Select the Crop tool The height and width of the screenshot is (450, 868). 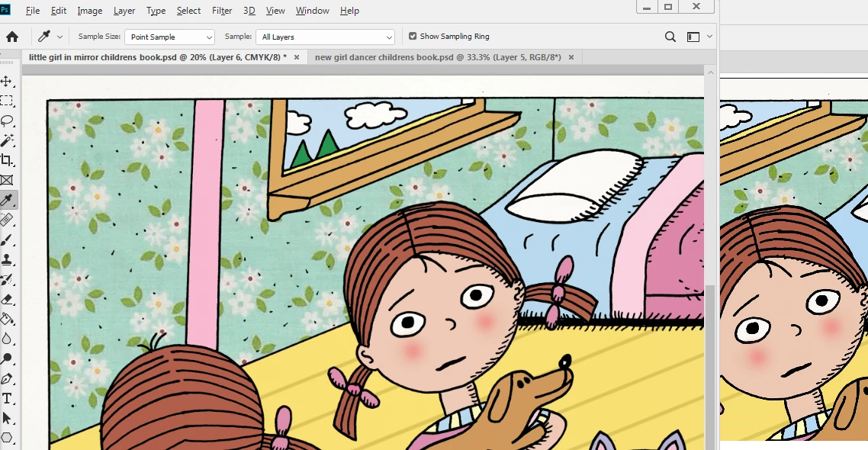[x=7, y=160]
